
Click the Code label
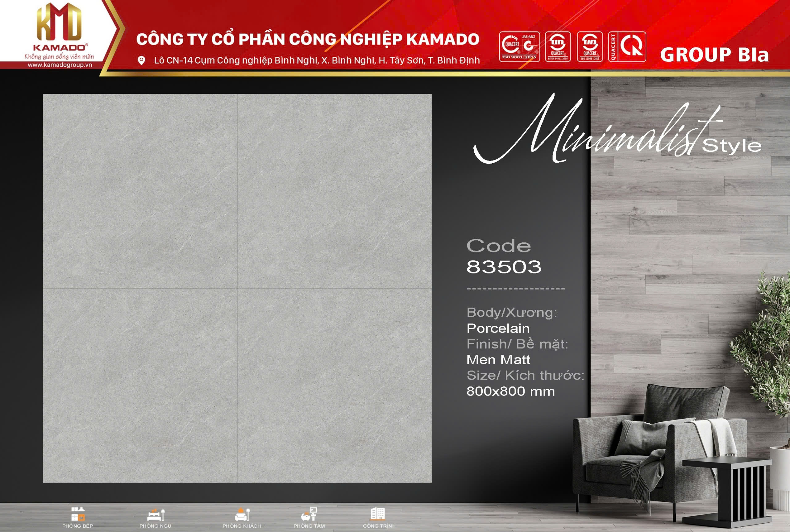click(x=499, y=245)
